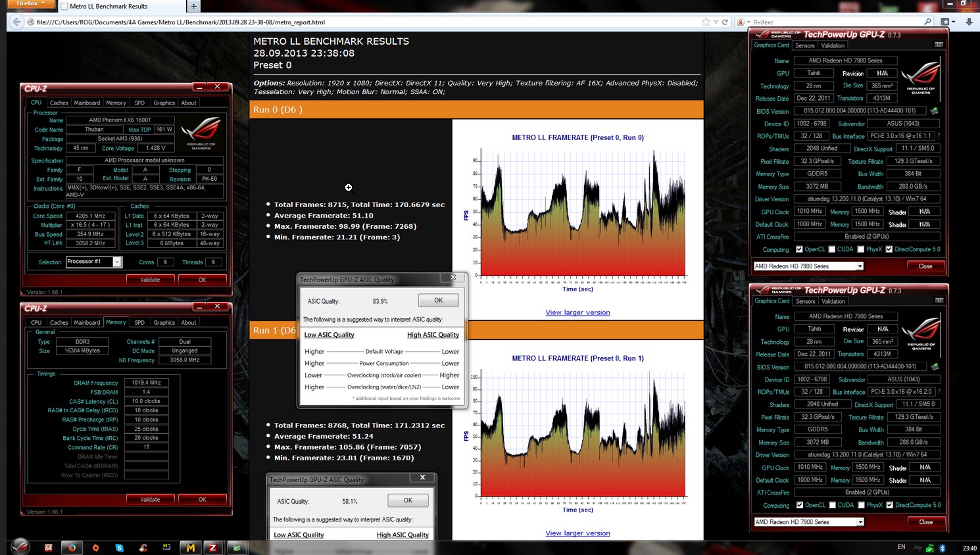Viewport: 980px width, 555px height.
Task: Open Skype from the taskbar
Action: pos(119,547)
